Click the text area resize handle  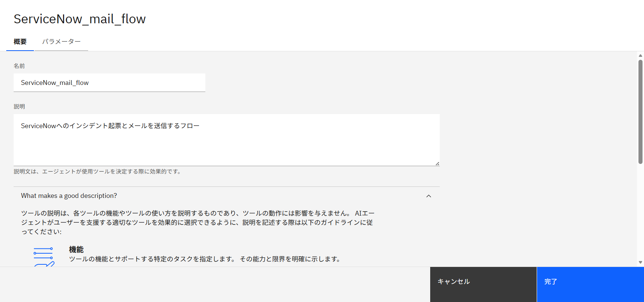pyautogui.click(x=437, y=164)
